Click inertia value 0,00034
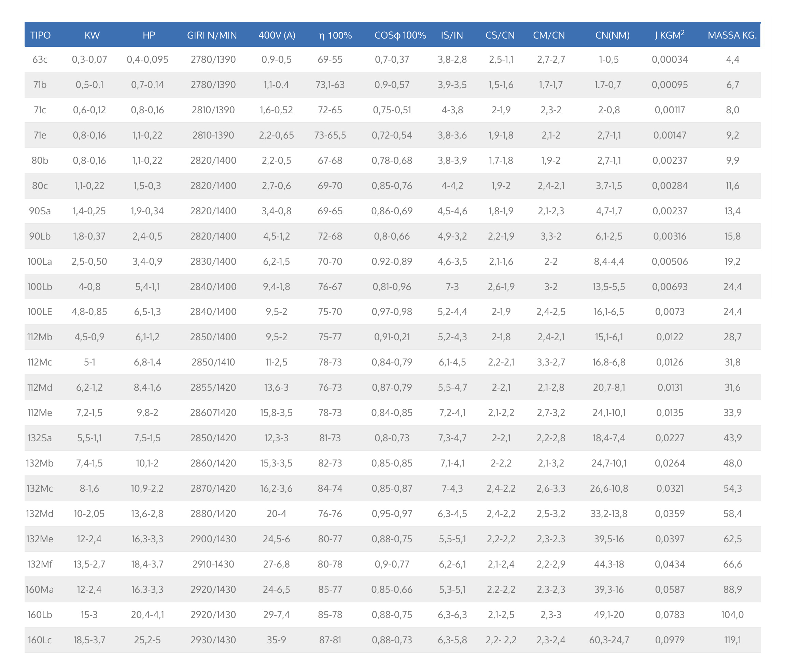This screenshot has width=786, height=672. 670,59
